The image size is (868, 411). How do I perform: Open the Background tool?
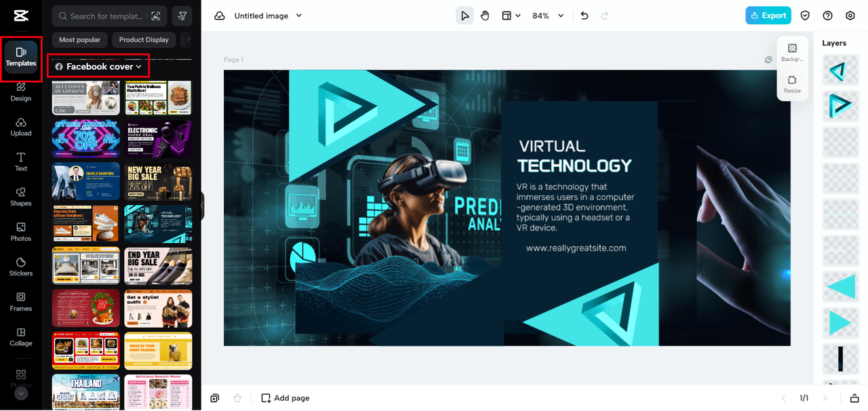792,52
